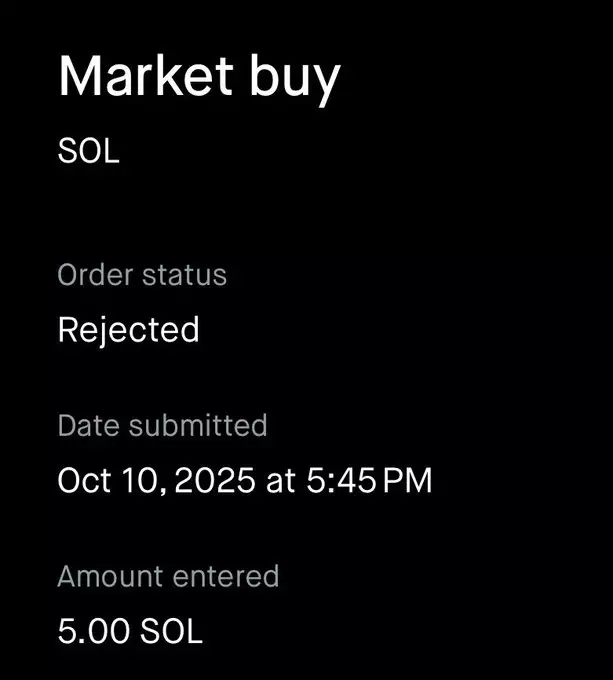Screen dimensions: 613x680
Task: Select the SOL ticker below the heading
Action: click(88, 153)
